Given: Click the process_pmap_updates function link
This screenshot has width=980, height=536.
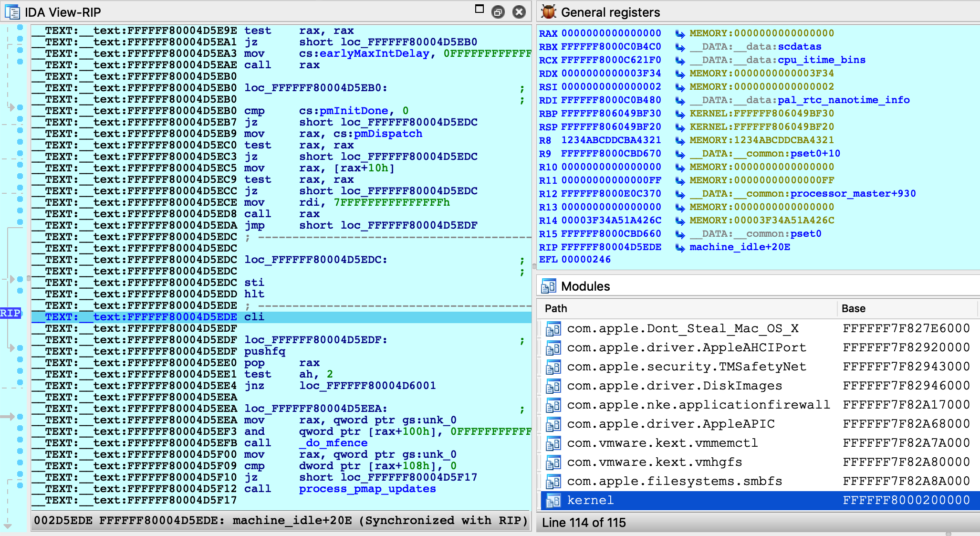Looking at the screenshot, I should (x=367, y=489).
